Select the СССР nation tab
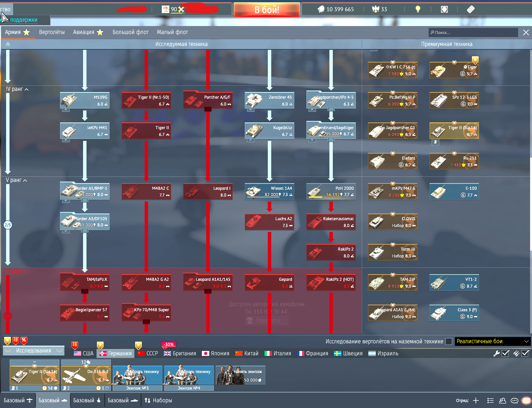The image size is (532, 408). click(x=148, y=353)
